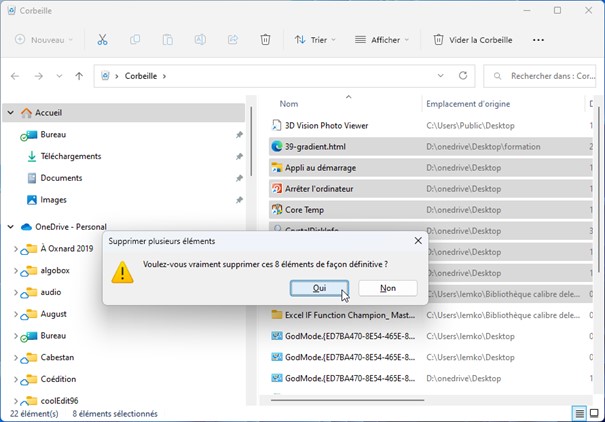Click the search field Rechercher dans Corbeille
This screenshot has width=605, height=422.
[x=545, y=76]
